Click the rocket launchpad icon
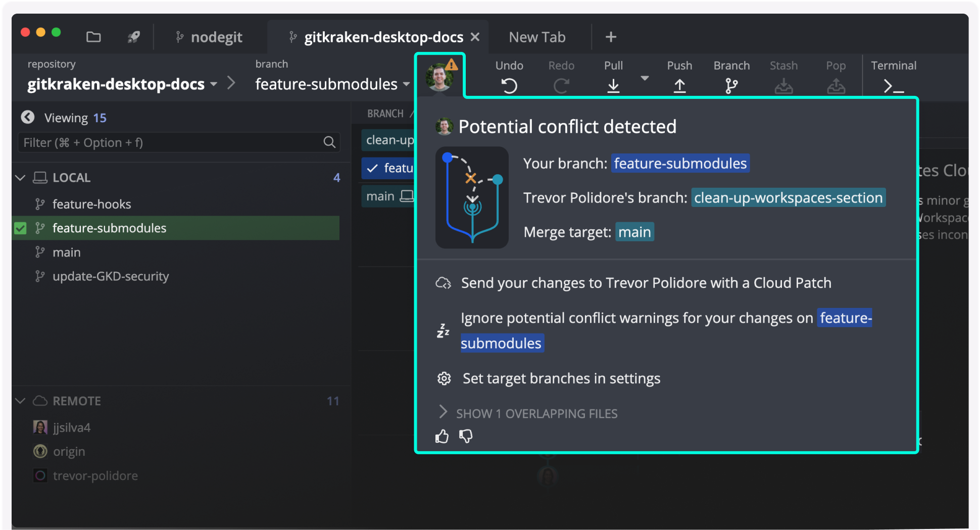Screen dimensions: 980x530 [x=134, y=37]
